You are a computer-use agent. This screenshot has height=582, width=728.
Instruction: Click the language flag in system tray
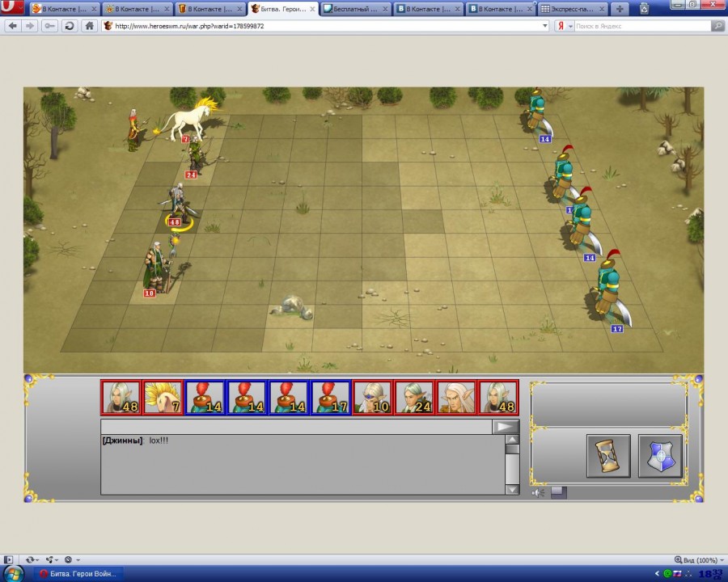coord(677,574)
